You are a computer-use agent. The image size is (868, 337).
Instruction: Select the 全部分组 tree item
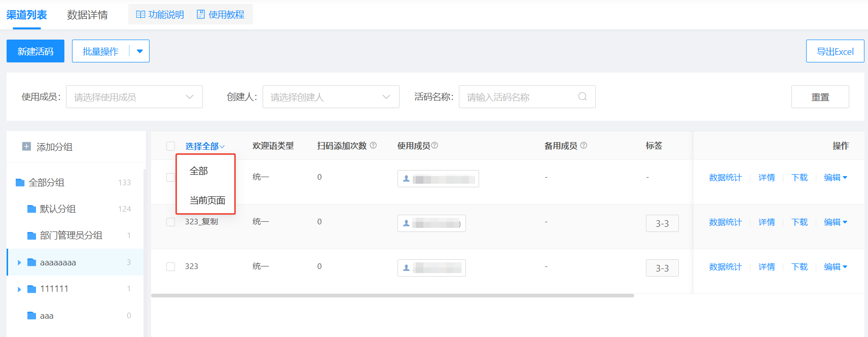point(75,182)
